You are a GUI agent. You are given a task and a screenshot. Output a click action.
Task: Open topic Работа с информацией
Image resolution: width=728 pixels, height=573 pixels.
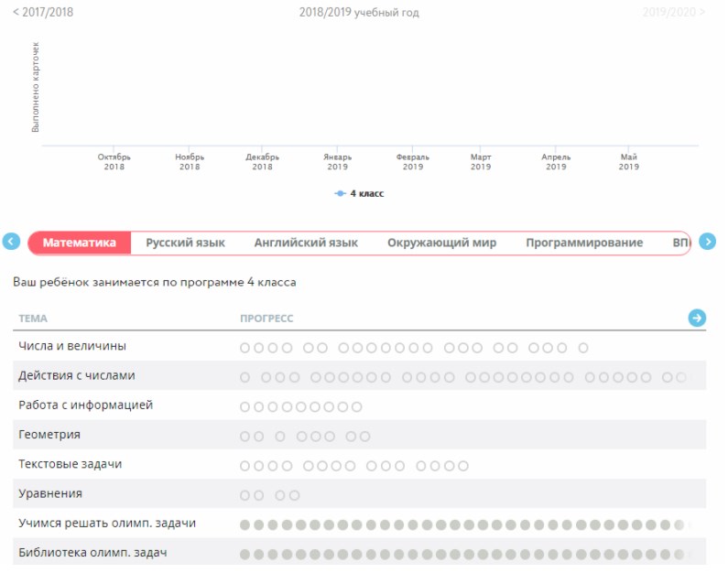(x=85, y=405)
